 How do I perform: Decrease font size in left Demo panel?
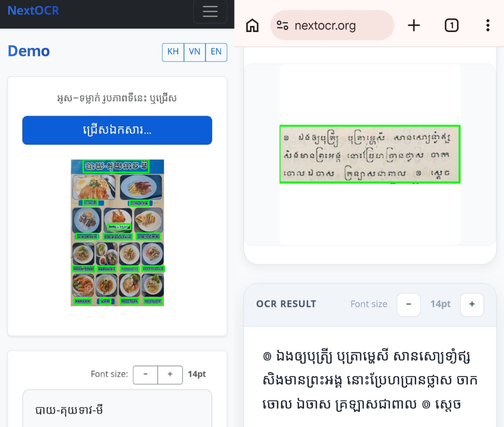coord(145,375)
